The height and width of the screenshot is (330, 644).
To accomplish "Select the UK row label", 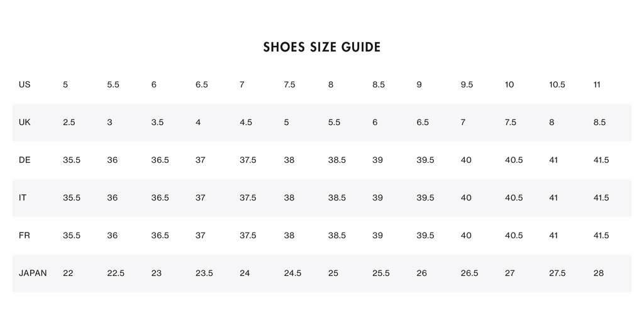I will pyautogui.click(x=25, y=123).
